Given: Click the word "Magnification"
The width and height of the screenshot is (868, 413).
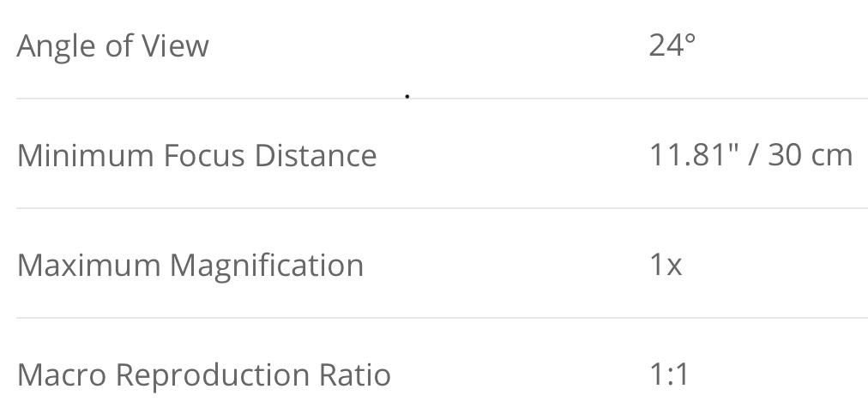Looking at the screenshot, I should click(266, 265).
